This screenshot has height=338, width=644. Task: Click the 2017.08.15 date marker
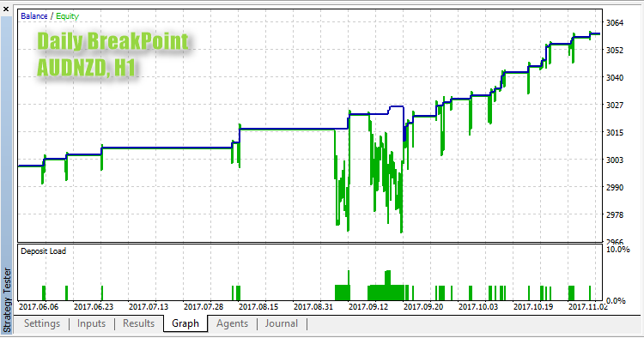pos(258,307)
